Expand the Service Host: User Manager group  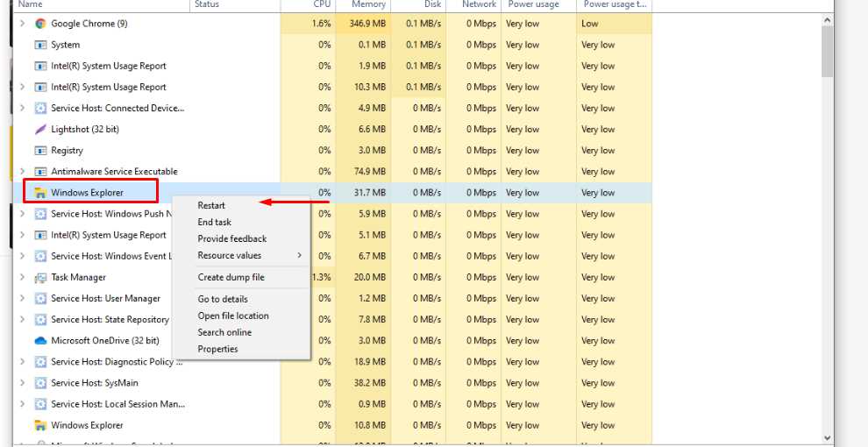tap(22, 299)
